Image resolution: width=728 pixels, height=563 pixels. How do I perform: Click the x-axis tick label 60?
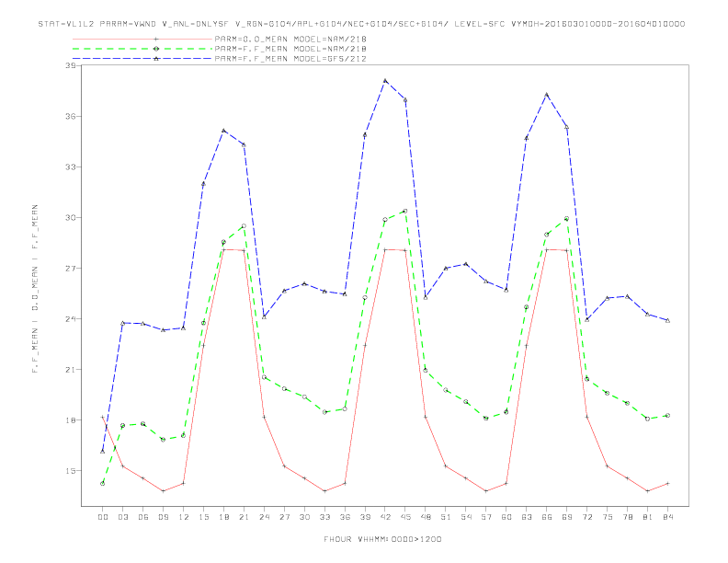coord(506,517)
